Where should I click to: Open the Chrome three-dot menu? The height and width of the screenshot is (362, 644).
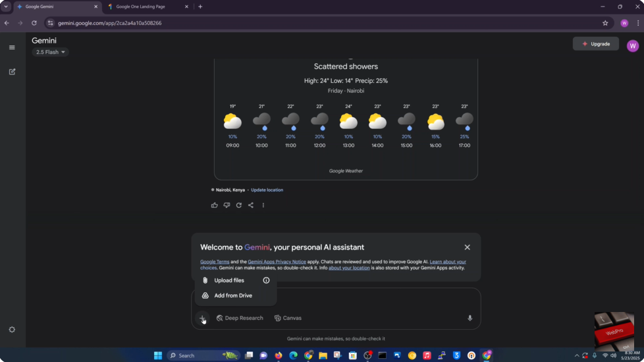[638, 23]
